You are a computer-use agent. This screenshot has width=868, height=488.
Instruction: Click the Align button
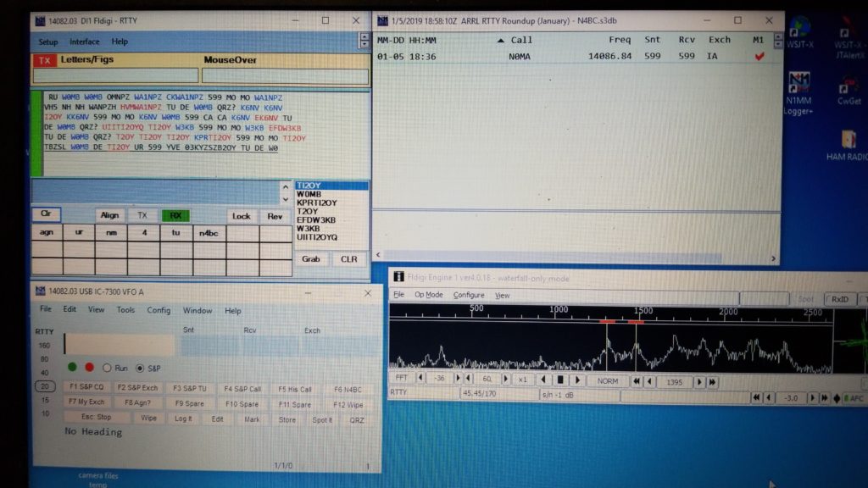[109, 214]
